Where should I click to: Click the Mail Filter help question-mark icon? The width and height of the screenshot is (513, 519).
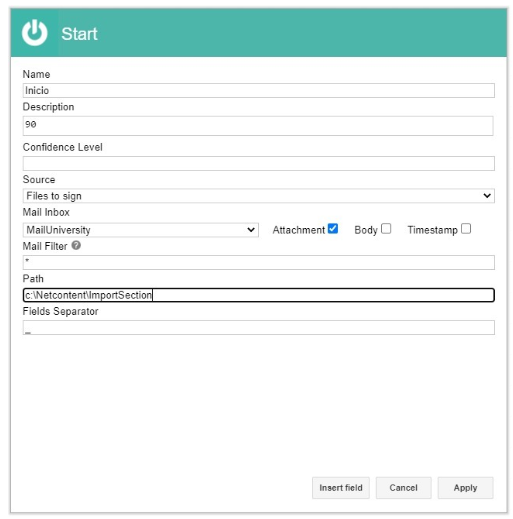[x=76, y=245]
